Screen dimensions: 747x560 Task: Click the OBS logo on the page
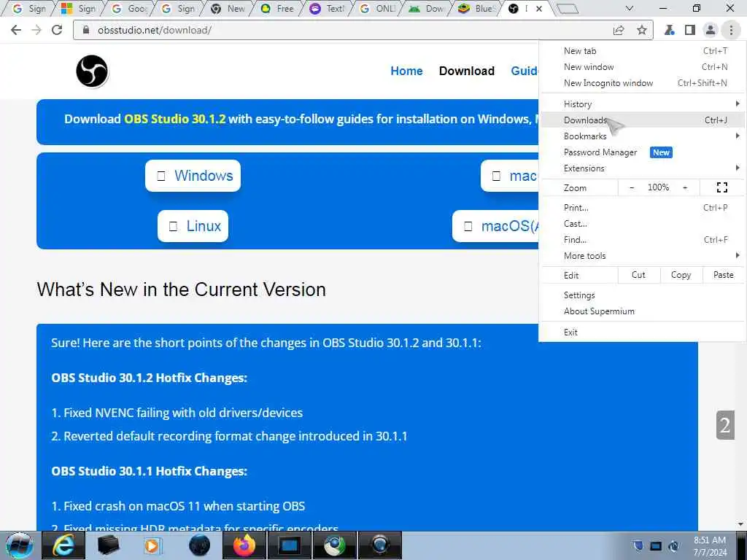point(92,71)
